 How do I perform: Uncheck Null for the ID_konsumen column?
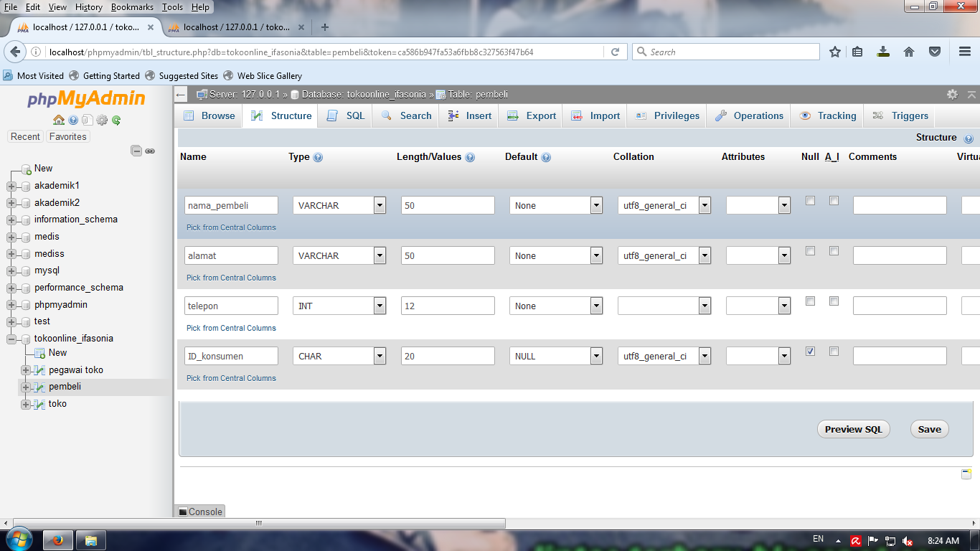(810, 352)
